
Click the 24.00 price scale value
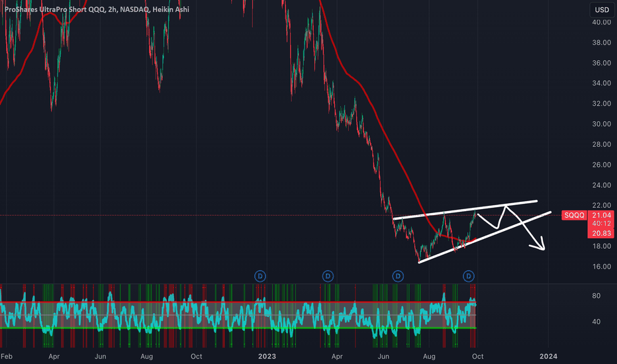(x=602, y=185)
